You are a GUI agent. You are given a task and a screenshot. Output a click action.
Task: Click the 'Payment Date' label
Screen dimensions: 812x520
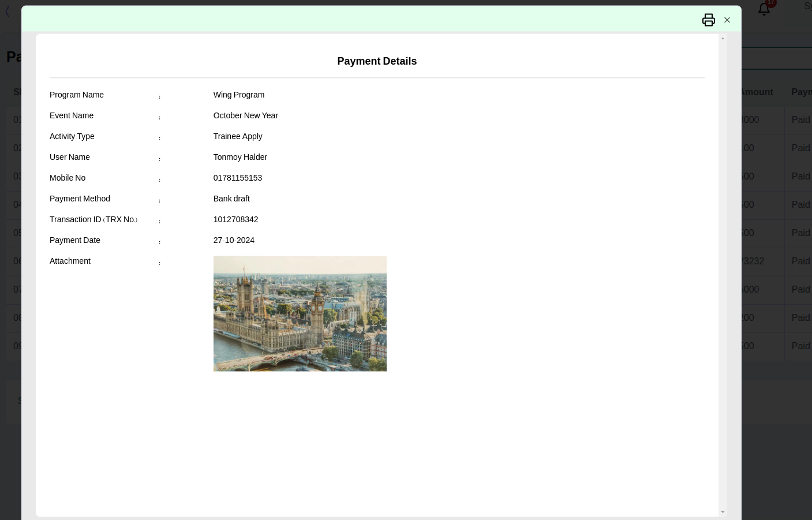click(x=75, y=240)
